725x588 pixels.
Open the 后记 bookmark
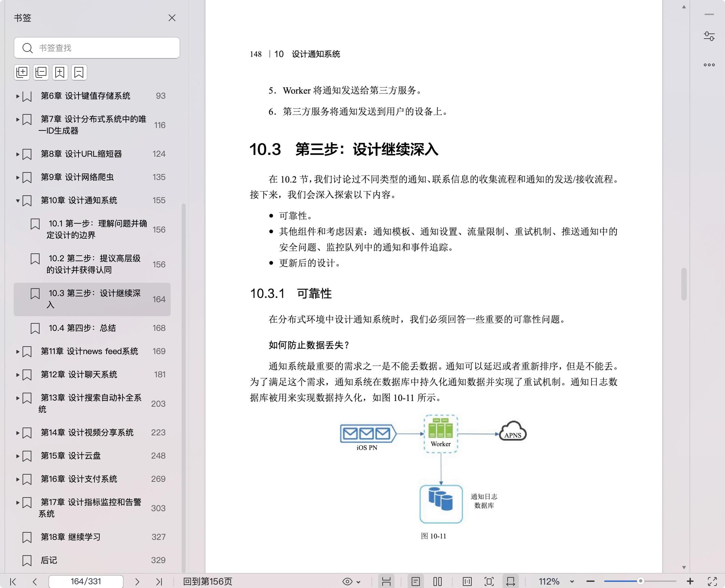pos(92,560)
